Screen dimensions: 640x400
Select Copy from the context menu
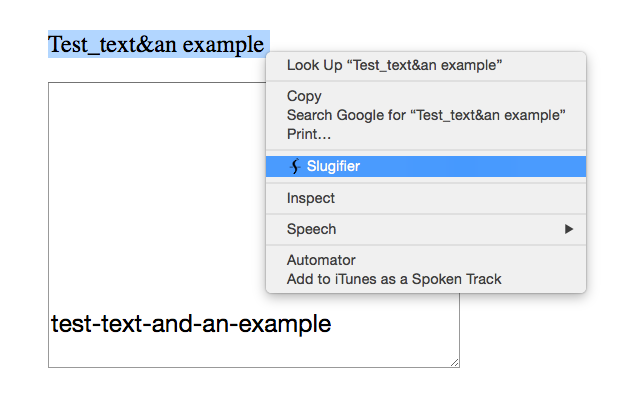[x=304, y=96]
